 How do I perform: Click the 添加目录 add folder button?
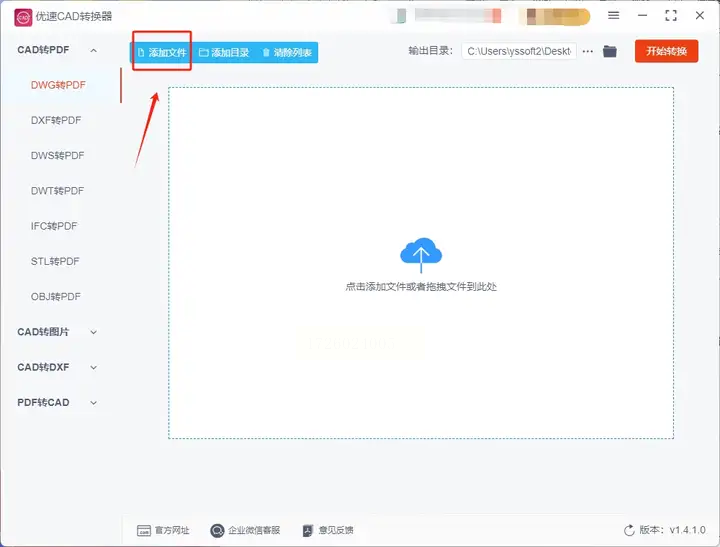[x=224, y=52]
